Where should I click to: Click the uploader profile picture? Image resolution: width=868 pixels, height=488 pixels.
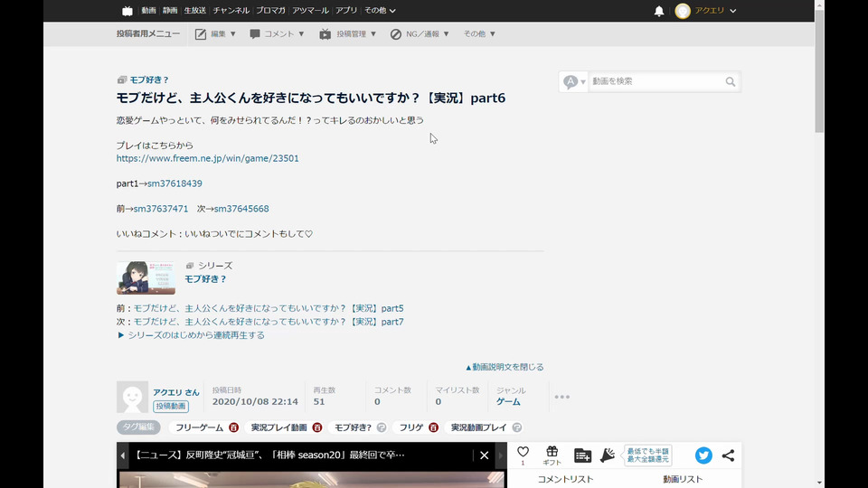132,397
